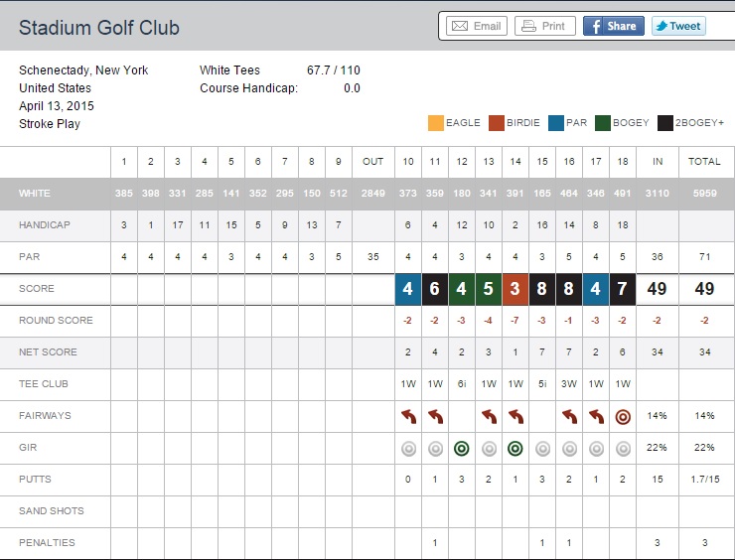Click hole 14 green GIR circle icon

point(515,449)
